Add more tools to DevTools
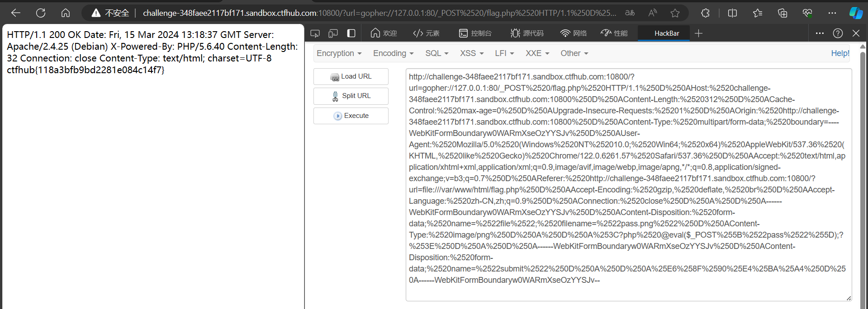 coord(698,33)
